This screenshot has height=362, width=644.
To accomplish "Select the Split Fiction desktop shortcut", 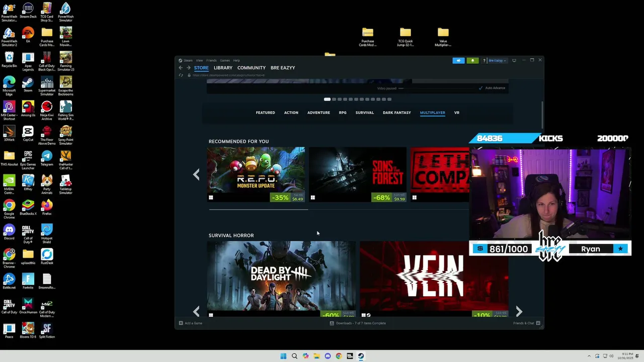I will coord(47,331).
